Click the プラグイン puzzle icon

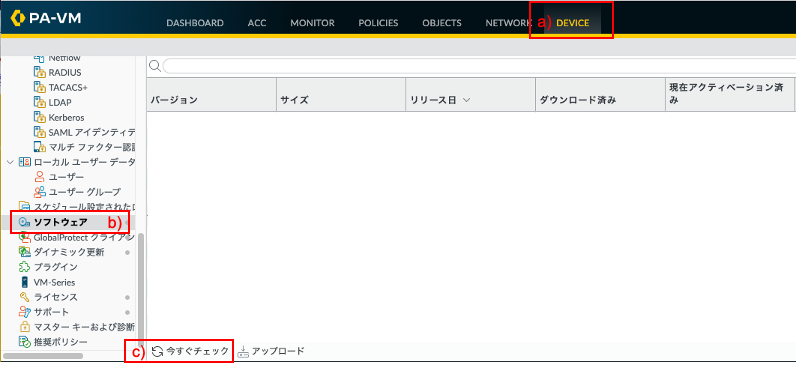point(24,267)
